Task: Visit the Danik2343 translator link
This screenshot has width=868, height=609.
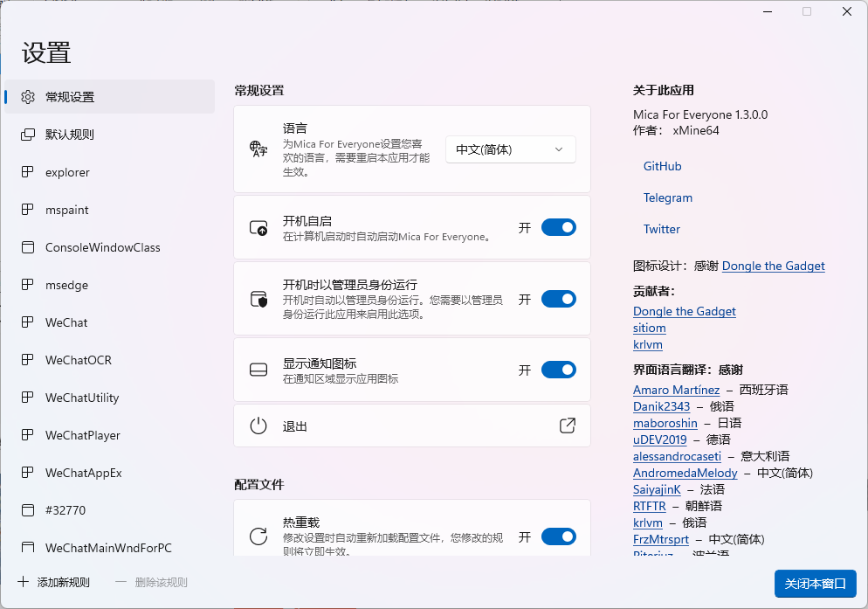Action: tap(662, 407)
